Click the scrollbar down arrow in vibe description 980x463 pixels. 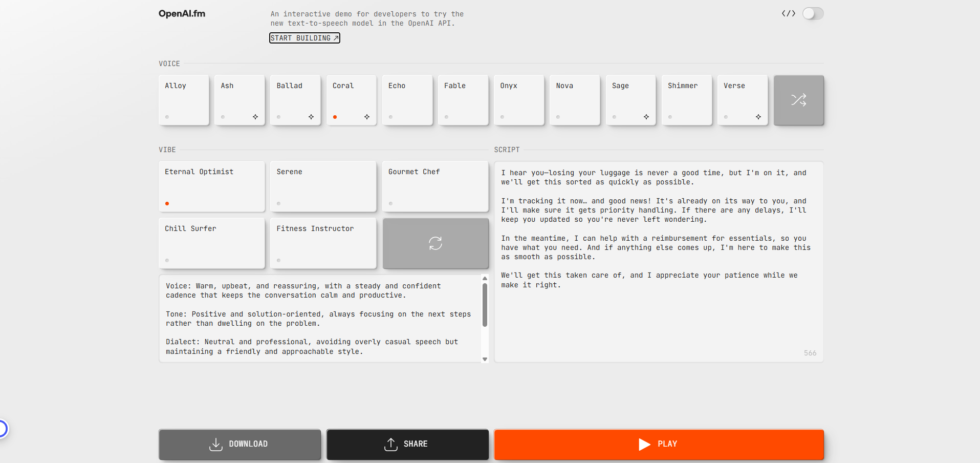[x=485, y=360]
